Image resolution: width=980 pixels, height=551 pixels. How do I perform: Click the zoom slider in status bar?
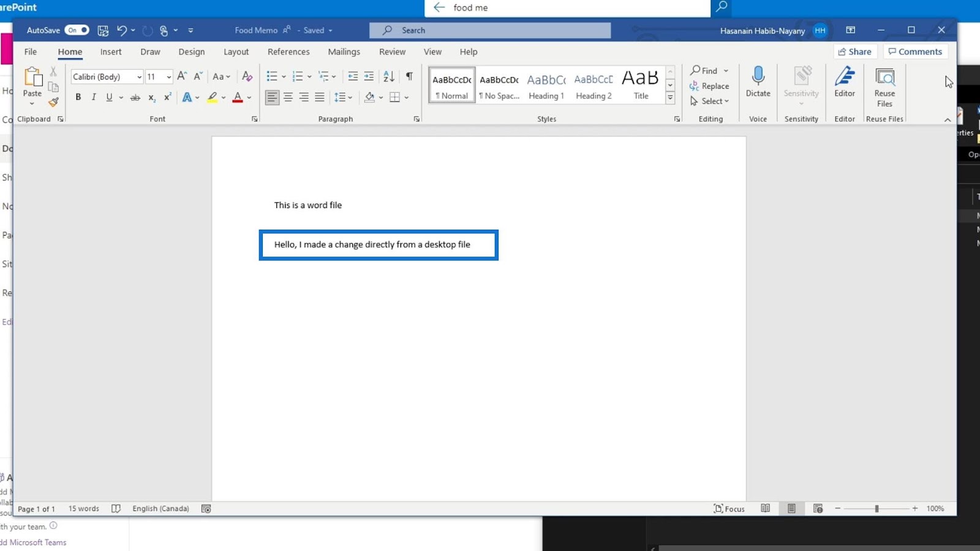point(876,509)
